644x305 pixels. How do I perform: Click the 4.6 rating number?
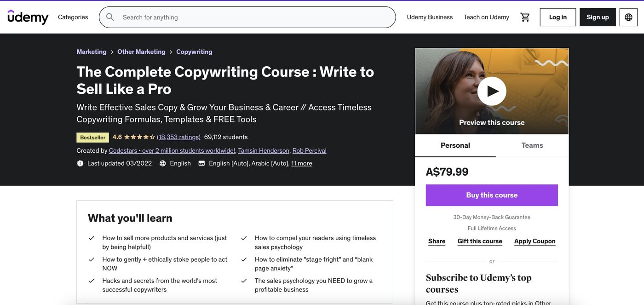pos(117,137)
